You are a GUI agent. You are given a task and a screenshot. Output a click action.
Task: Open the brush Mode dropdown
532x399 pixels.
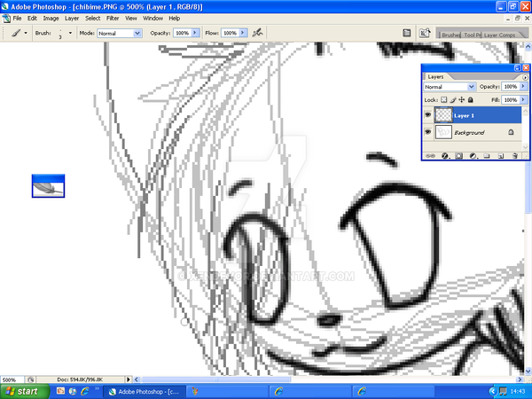pyautogui.click(x=120, y=34)
